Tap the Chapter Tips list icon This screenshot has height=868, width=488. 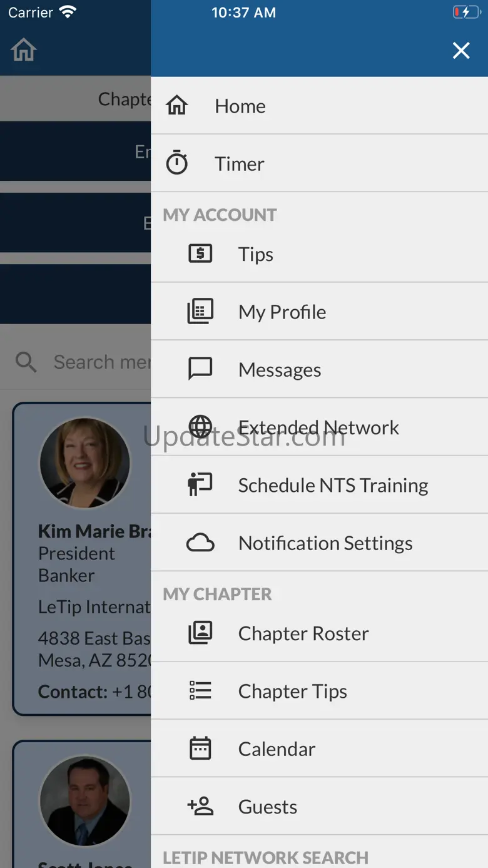coord(200,691)
